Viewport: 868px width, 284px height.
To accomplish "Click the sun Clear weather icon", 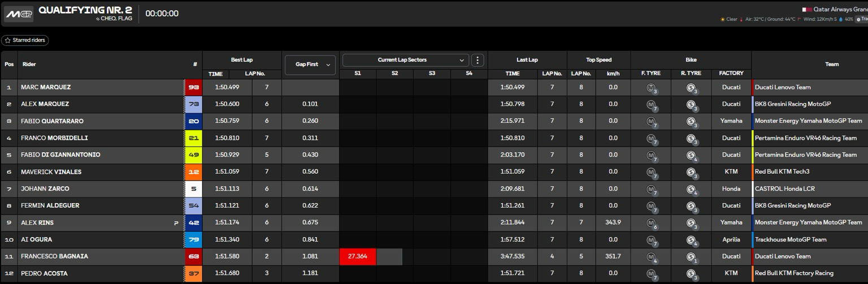I will (722, 19).
